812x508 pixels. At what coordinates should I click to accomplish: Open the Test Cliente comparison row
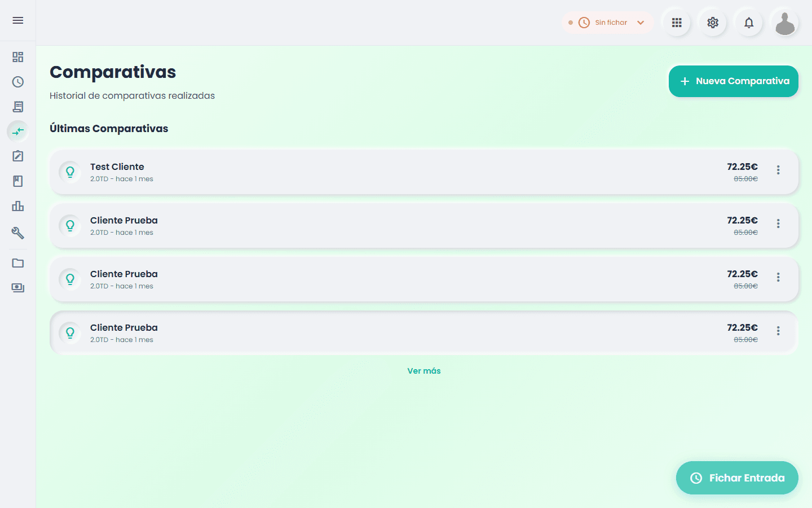(395, 172)
